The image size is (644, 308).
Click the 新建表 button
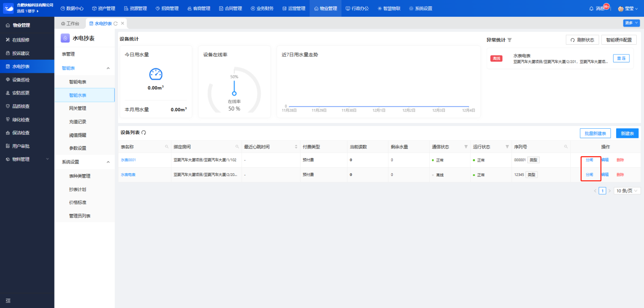(627, 133)
